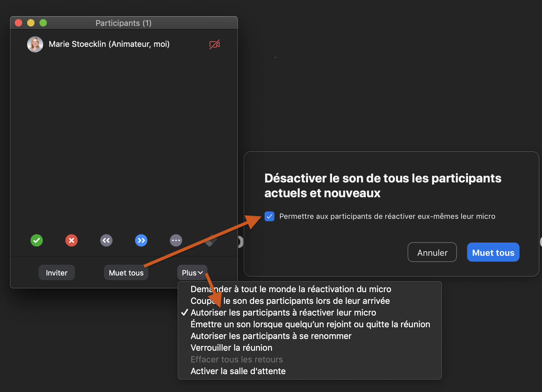The height and width of the screenshot is (392, 542).
Task: Select Verrouiller la réunion menu entry
Action: pyautogui.click(x=231, y=348)
